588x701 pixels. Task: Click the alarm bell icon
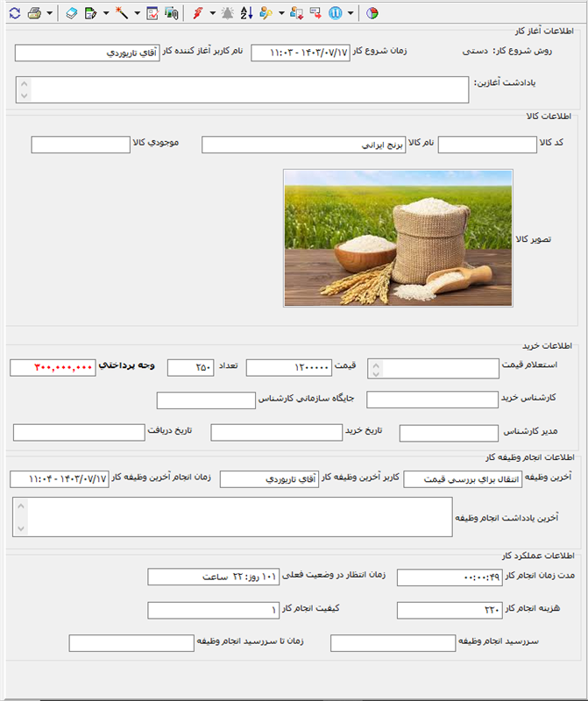coord(228,13)
